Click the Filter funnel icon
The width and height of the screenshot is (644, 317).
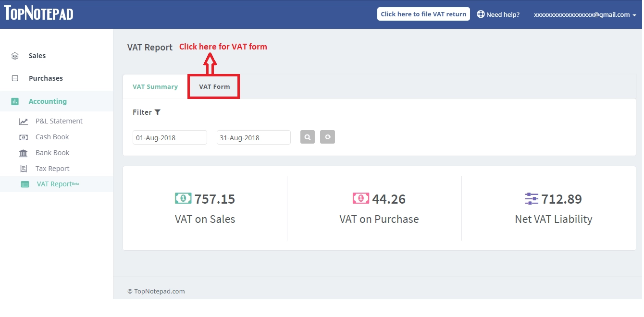pos(157,112)
